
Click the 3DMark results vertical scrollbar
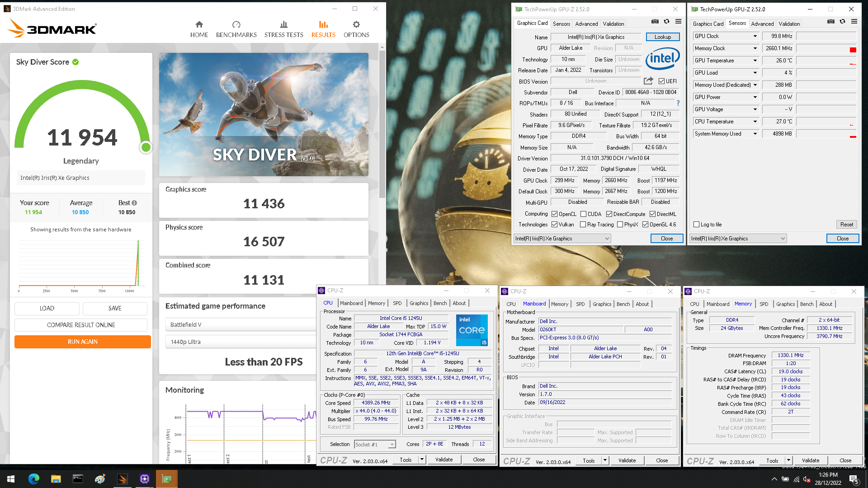pyautogui.click(x=382, y=124)
